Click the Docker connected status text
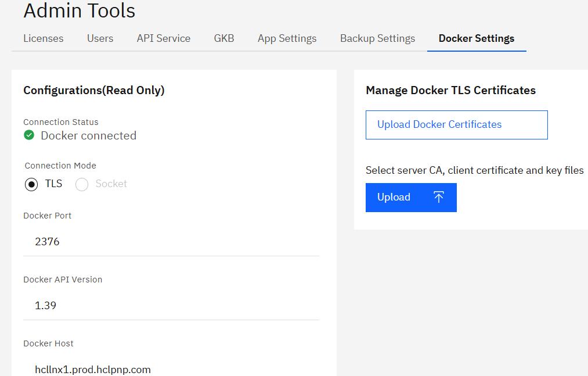 tap(88, 135)
